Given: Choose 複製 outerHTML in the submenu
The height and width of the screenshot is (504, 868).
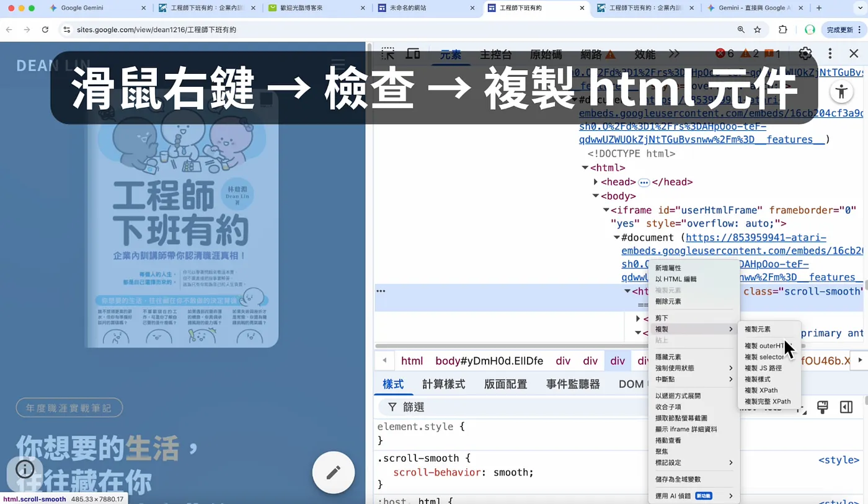Looking at the screenshot, I should click(x=769, y=346).
